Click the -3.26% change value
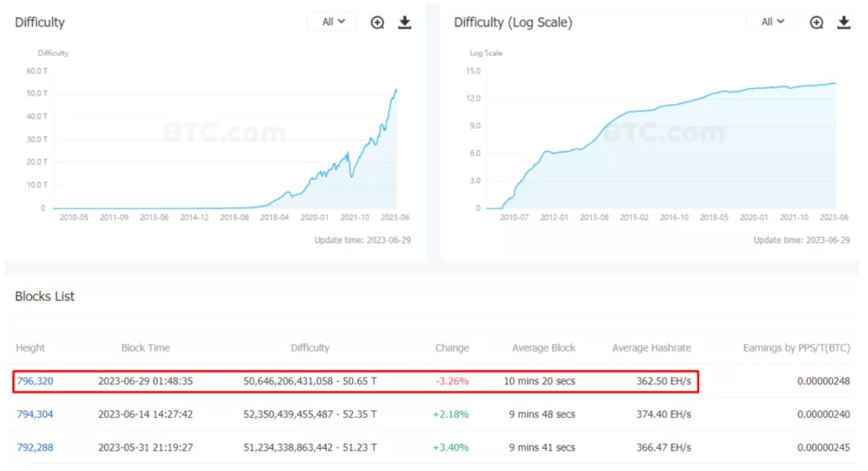This screenshot has height=471, width=868. tap(452, 381)
